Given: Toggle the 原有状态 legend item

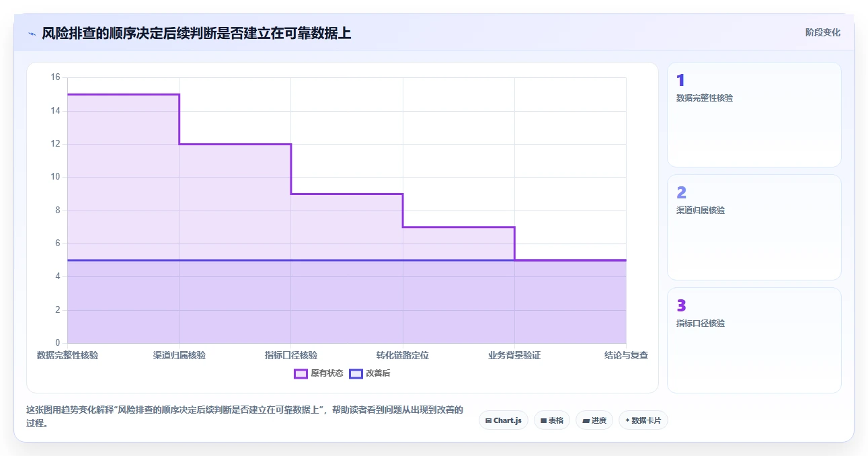Looking at the screenshot, I should point(318,373).
